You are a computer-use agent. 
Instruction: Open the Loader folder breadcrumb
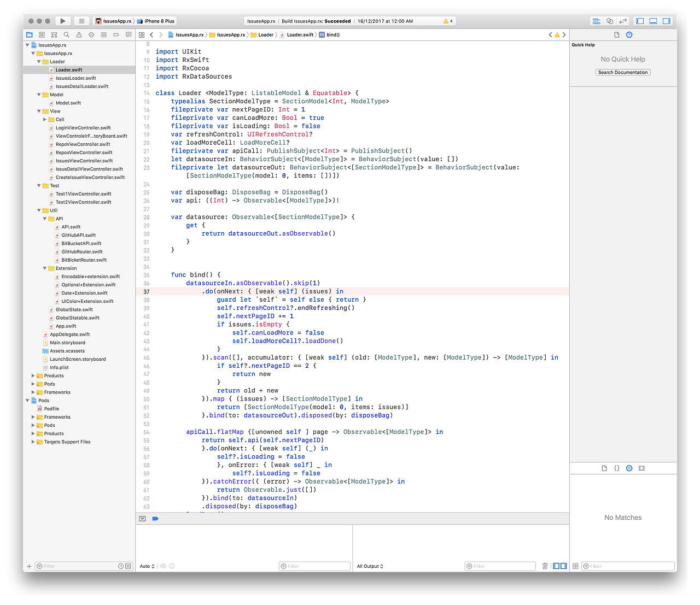click(x=262, y=34)
